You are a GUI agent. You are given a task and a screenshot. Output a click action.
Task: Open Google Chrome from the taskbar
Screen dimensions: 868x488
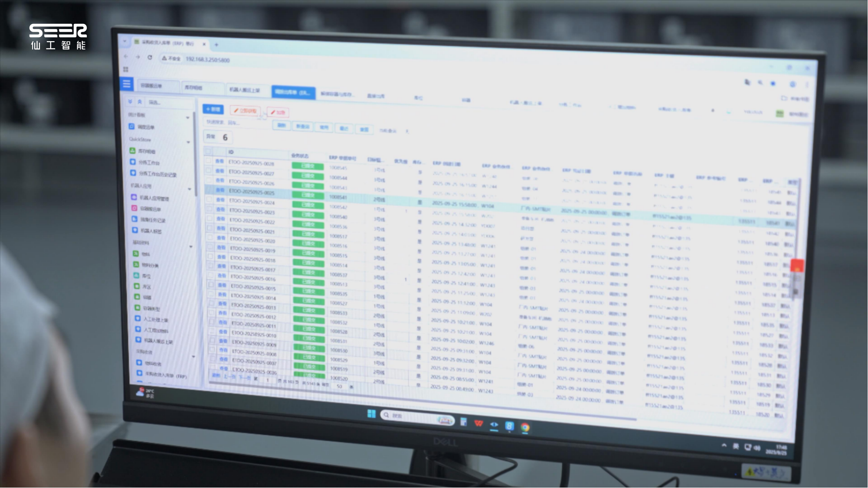tap(525, 427)
